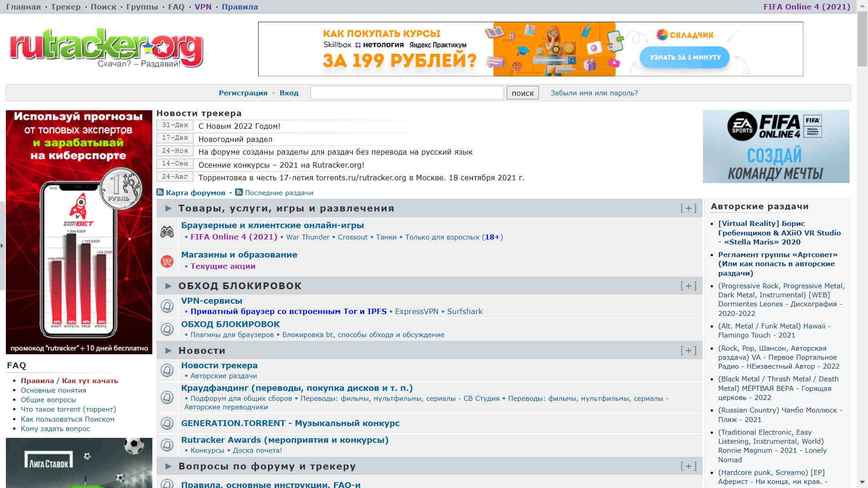Focus the search text field
Screen dimensions: 868x488
(407, 93)
